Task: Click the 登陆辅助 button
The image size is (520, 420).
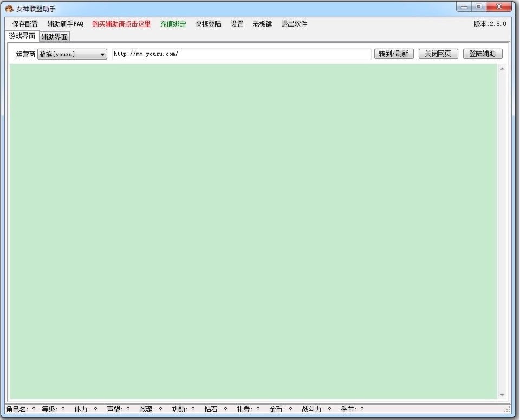Action: tap(483, 54)
